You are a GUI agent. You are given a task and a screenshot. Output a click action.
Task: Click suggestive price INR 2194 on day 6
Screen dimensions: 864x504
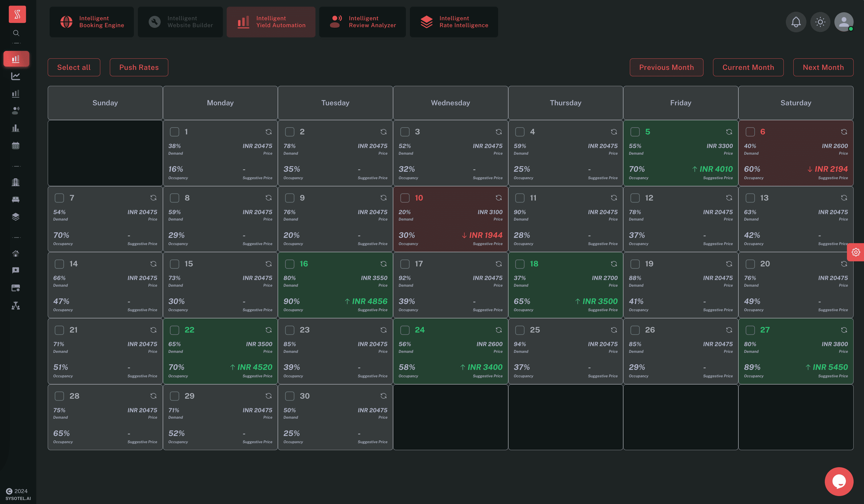[827, 169]
